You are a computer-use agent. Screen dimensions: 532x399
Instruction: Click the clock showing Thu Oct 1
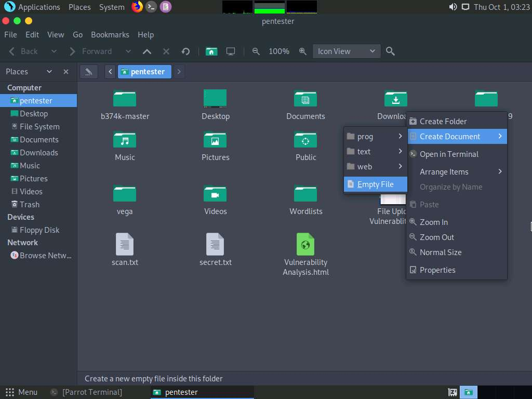click(501, 7)
